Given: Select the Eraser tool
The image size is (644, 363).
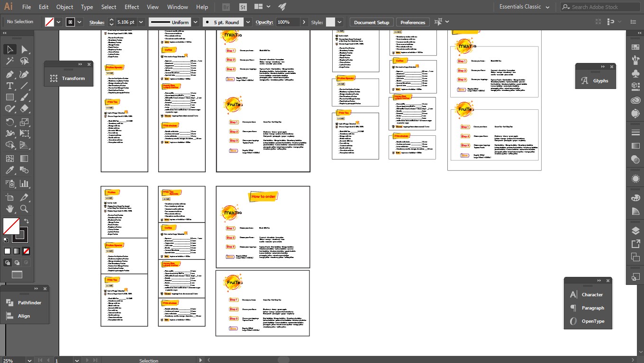Looking at the screenshot, I should point(24,108).
